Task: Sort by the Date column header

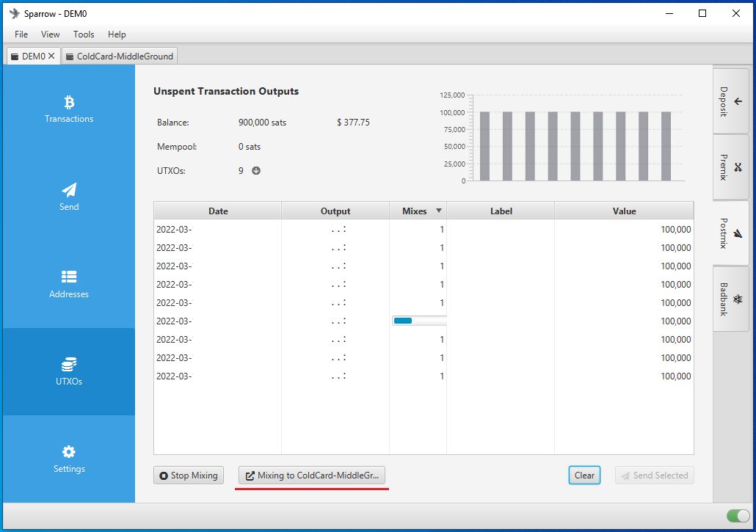Action: coord(218,211)
